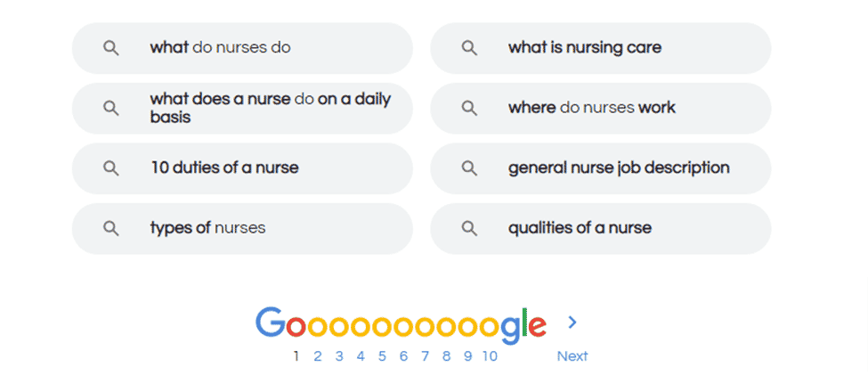This screenshot has width=868, height=392.
Task: Select the 'types of nurses' suggestion
Action: [207, 228]
